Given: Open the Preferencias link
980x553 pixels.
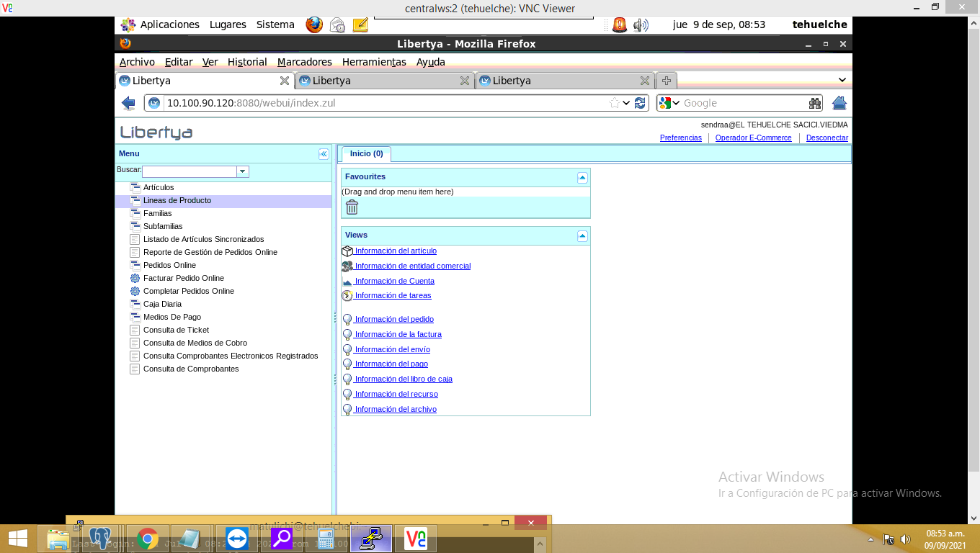Looking at the screenshot, I should (681, 138).
